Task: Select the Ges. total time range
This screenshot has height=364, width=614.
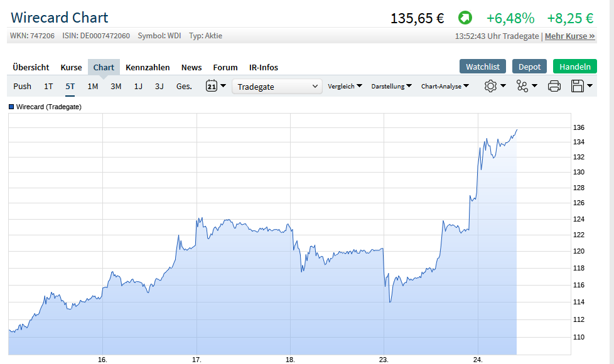Action: (184, 86)
